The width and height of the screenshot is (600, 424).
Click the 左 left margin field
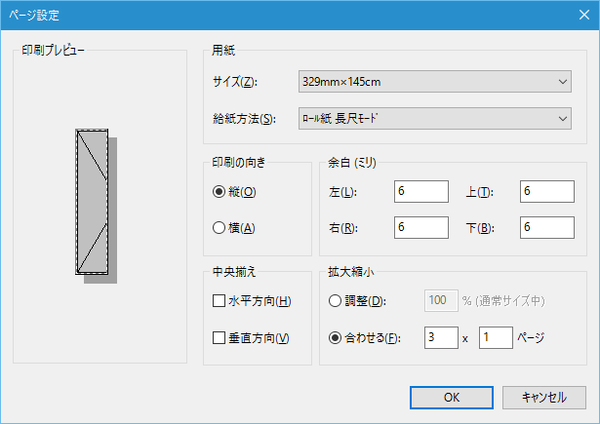point(421,191)
